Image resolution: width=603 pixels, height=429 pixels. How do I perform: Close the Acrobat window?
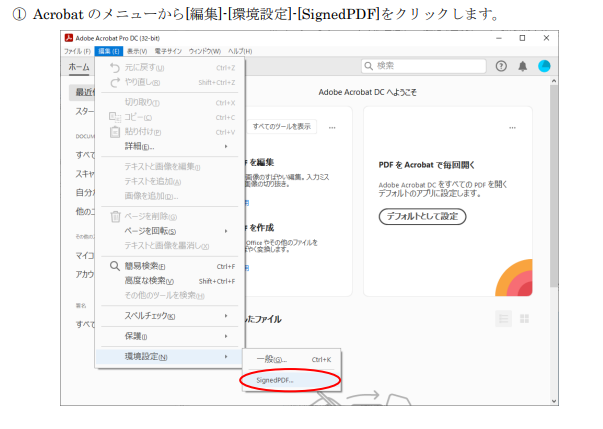click(x=546, y=38)
